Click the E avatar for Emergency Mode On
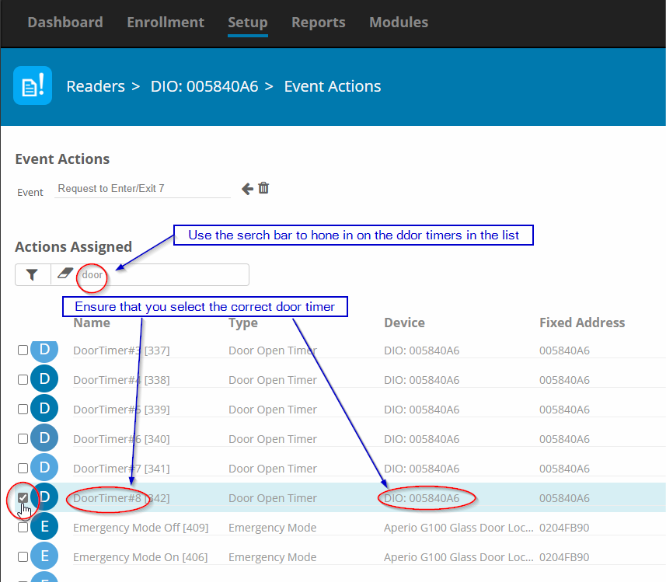The width and height of the screenshot is (666, 582). (45, 557)
